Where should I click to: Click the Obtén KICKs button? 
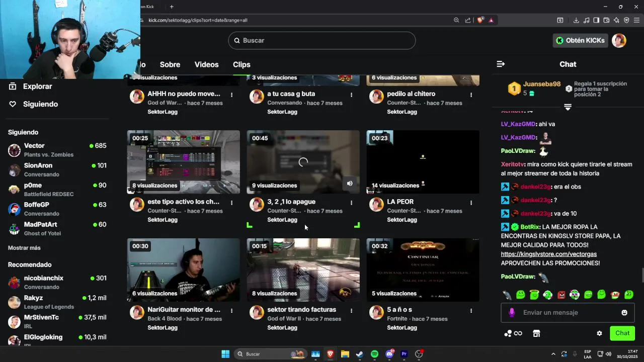pyautogui.click(x=580, y=40)
